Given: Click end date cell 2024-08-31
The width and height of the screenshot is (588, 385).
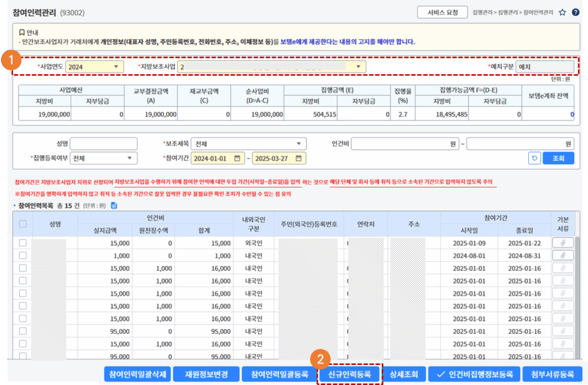Looking at the screenshot, I should click(x=524, y=256).
